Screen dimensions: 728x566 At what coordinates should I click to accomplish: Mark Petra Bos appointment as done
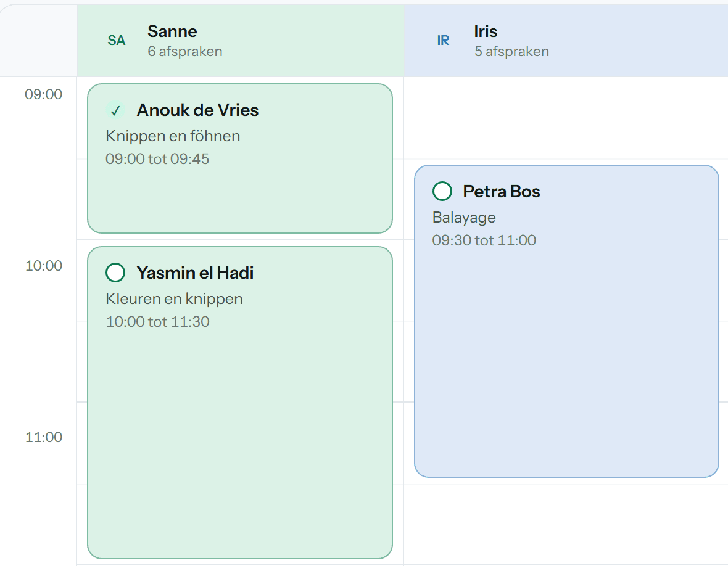coord(442,191)
